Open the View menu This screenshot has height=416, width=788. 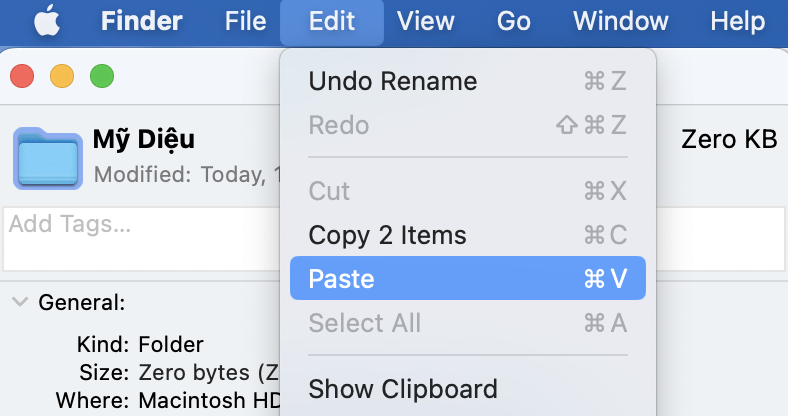tap(425, 21)
